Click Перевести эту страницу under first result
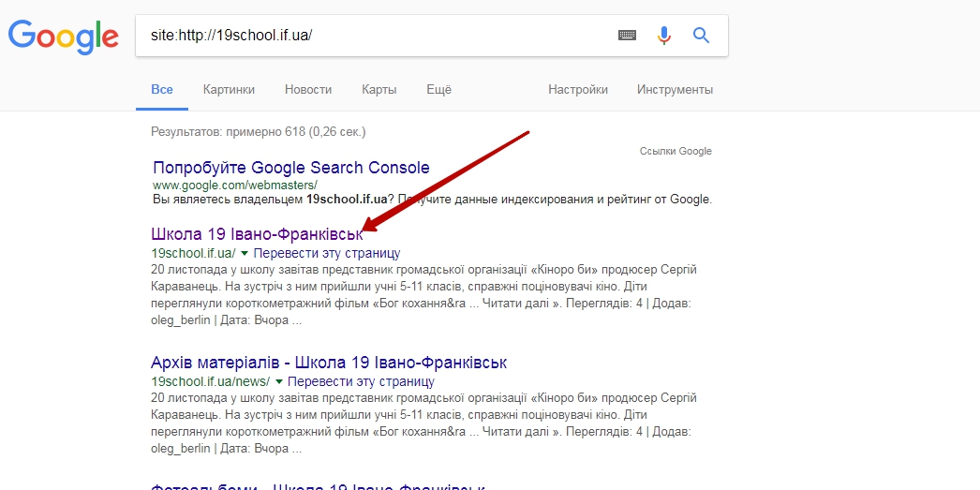This screenshot has width=980, height=490. point(327,253)
